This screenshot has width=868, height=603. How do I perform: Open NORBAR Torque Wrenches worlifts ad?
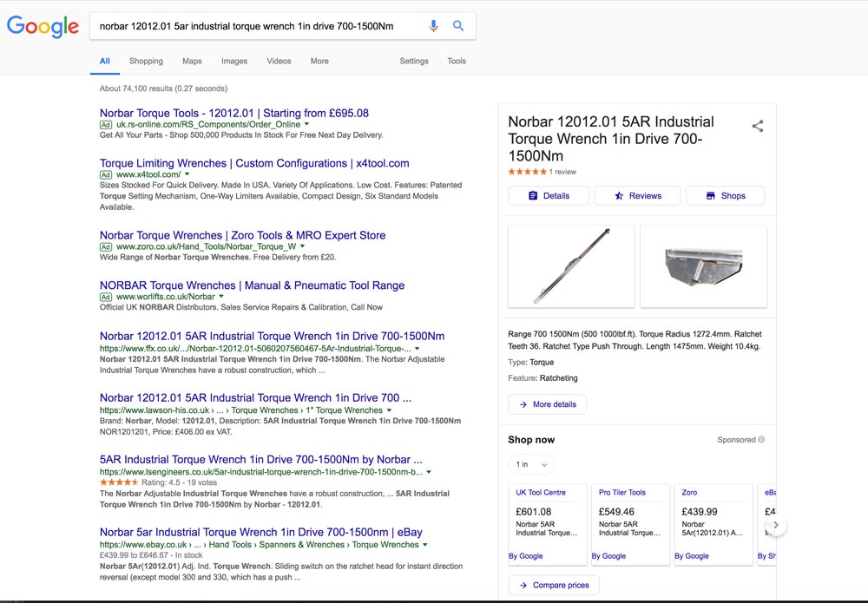(x=252, y=285)
